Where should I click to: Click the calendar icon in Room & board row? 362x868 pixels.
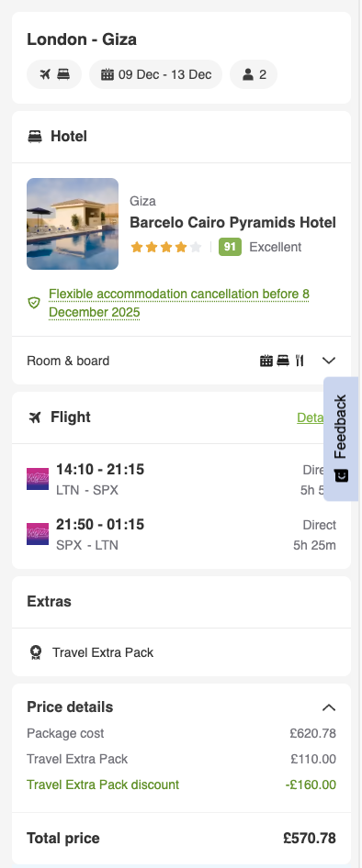[x=266, y=361]
